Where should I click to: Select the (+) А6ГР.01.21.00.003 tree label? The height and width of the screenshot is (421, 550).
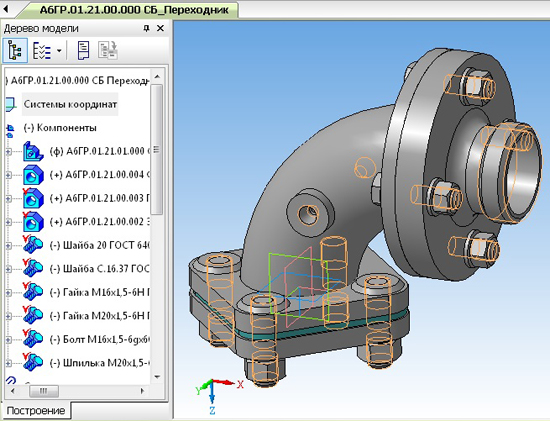point(100,198)
